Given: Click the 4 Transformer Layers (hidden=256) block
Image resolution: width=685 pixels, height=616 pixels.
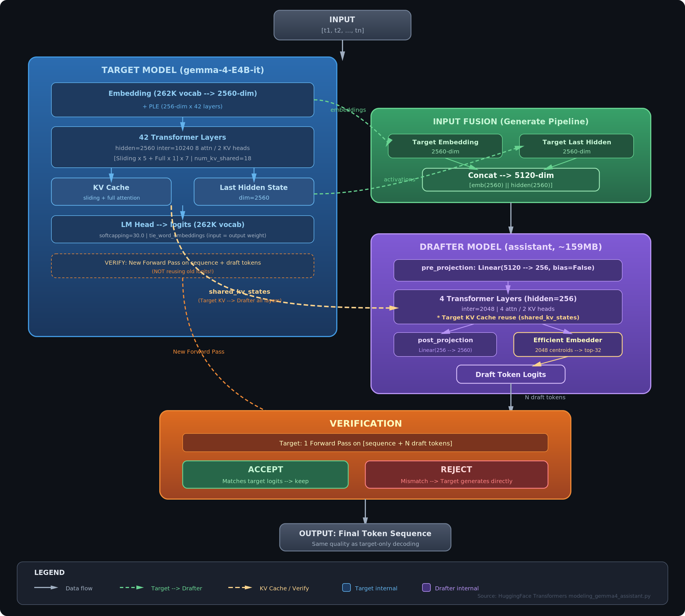Looking at the screenshot, I should click(x=508, y=307).
